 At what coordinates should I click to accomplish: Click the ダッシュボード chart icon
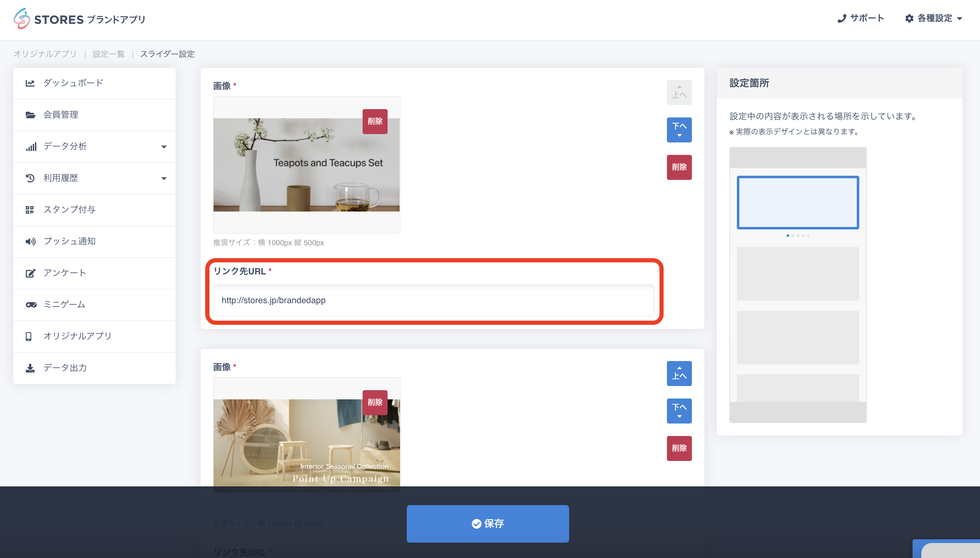click(x=30, y=83)
